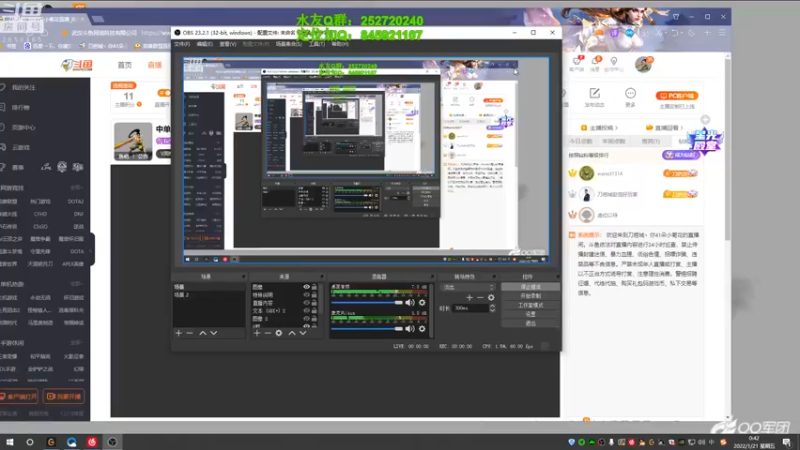Click 开始录制 button in OBS controls
This screenshot has width=800, height=450.
531,296
